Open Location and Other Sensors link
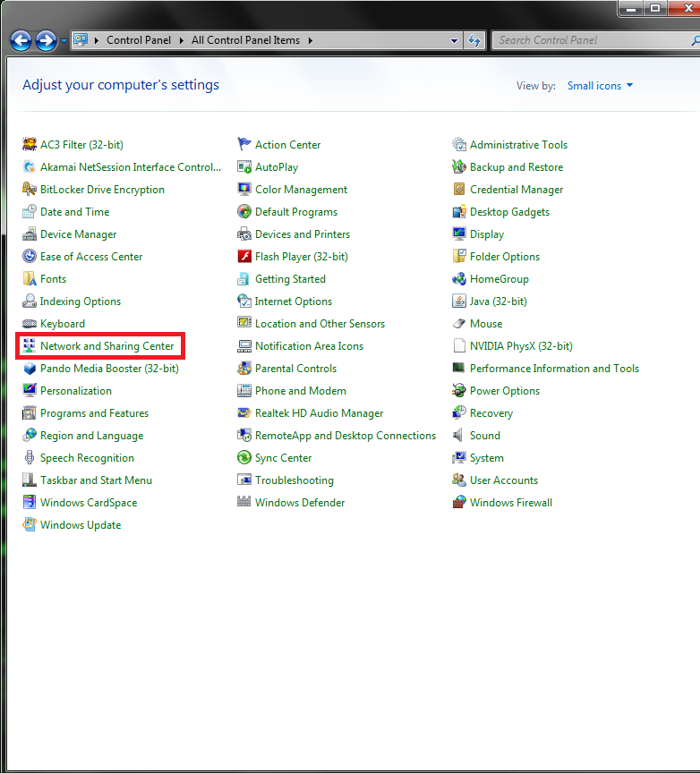Screen dimensions: 700x773 [x=320, y=323]
